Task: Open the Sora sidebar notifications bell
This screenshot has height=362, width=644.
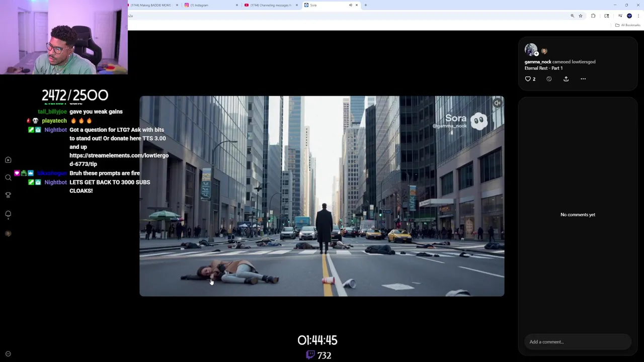Action: (x=8, y=214)
